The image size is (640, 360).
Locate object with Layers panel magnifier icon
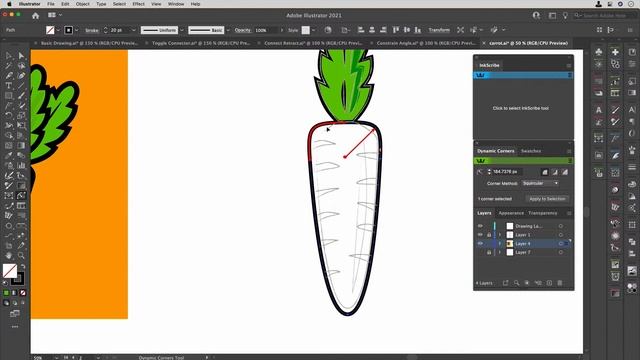516,283
